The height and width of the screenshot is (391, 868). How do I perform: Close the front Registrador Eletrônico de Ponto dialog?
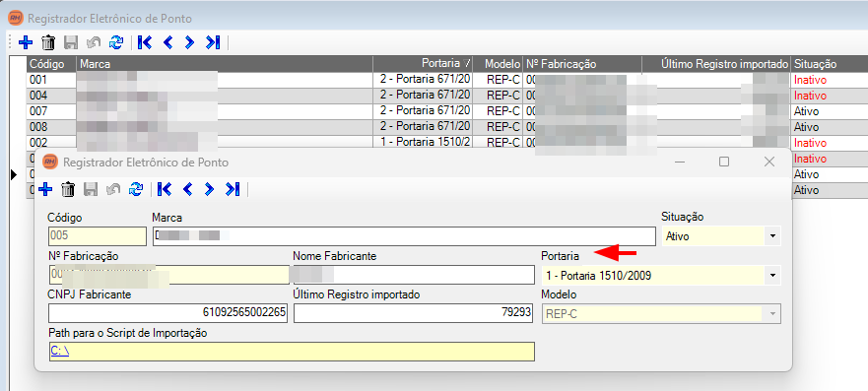[x=768, y=162]
